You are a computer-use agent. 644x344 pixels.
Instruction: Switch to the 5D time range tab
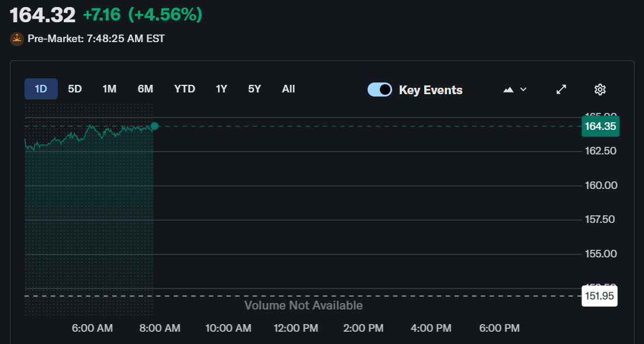point(74,88)
